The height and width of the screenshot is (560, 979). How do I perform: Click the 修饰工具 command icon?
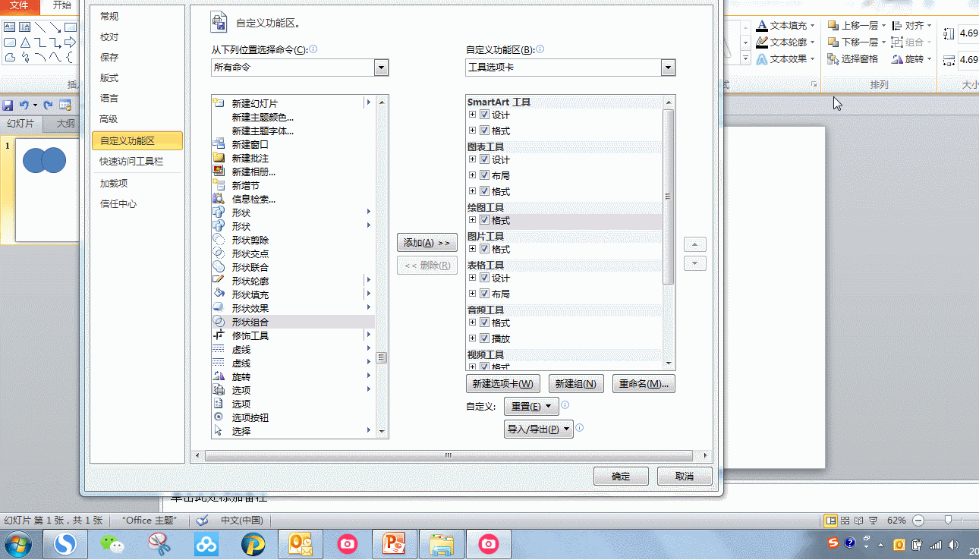pyautogui.click(x=219, y=335)
